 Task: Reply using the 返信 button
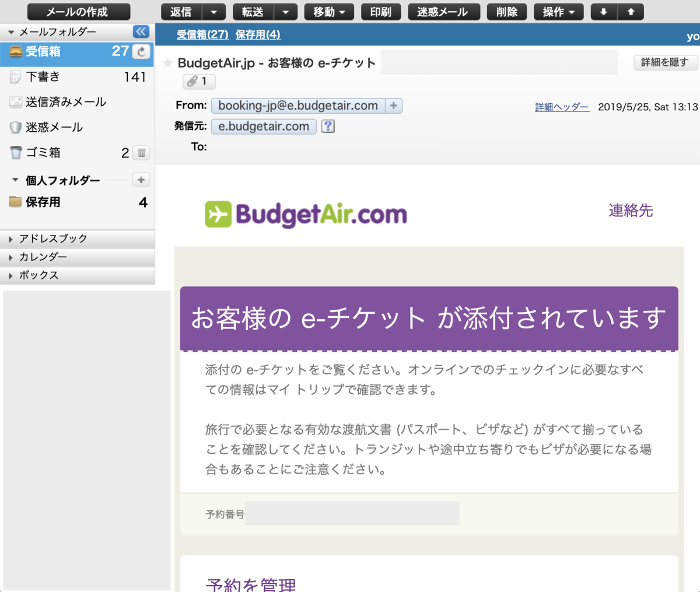(x=181, y=12)
